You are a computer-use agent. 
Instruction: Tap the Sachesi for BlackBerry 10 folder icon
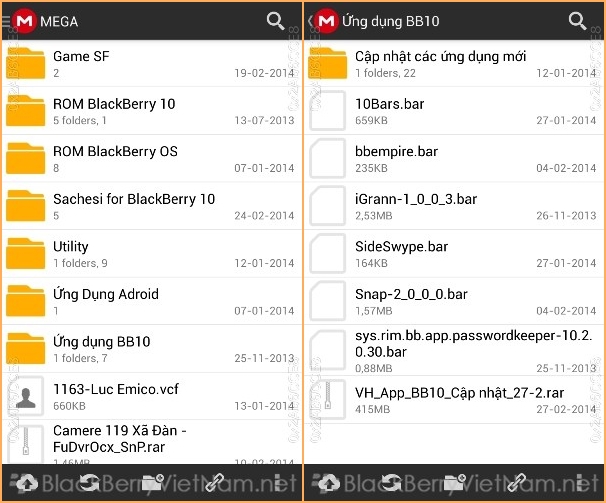26,206
